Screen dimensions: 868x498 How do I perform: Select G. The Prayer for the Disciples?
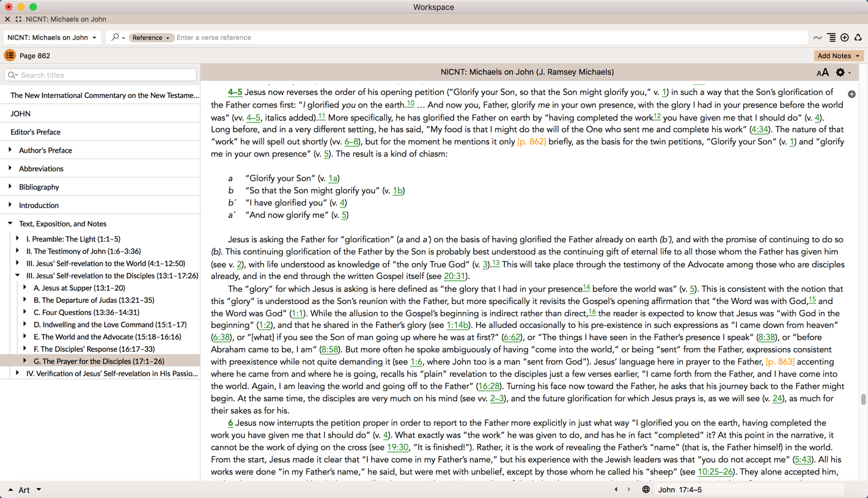98,361
